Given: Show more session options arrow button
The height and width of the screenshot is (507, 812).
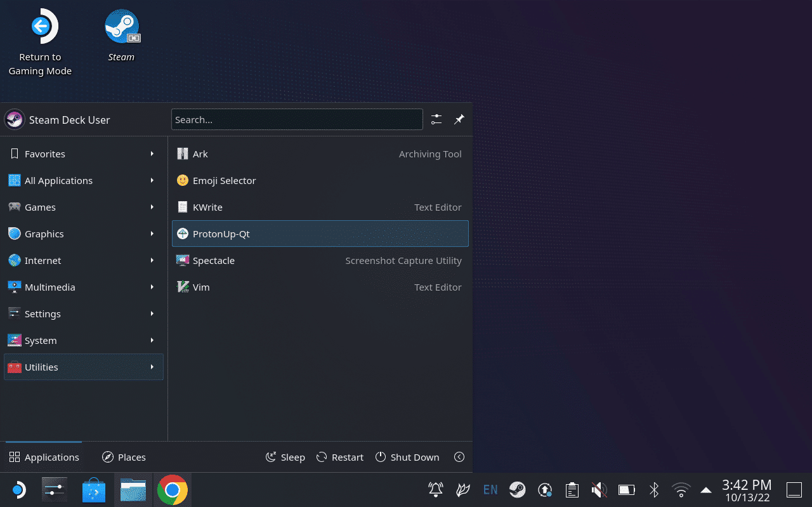Looking at the screenshot, I should pos(459,457).
